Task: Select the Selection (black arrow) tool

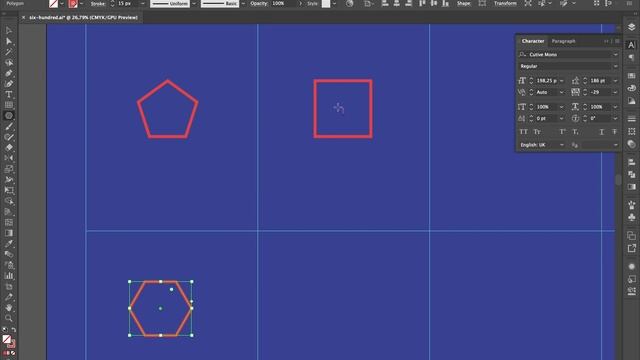Action: pos(9,31)
